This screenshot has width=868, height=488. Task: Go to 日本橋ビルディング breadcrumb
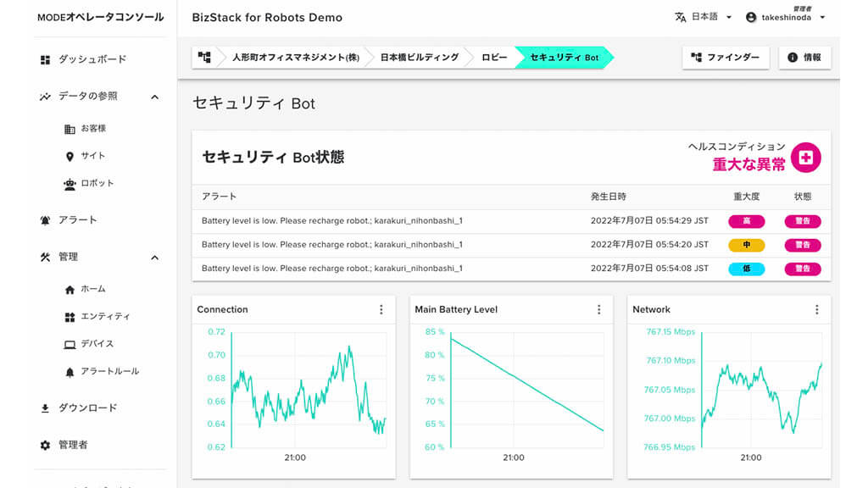click(x=420, y=58)
